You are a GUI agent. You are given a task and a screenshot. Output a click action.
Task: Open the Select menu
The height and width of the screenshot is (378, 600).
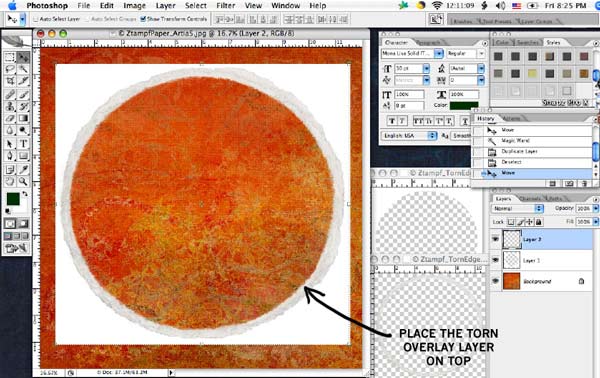[x=196, y=6]
